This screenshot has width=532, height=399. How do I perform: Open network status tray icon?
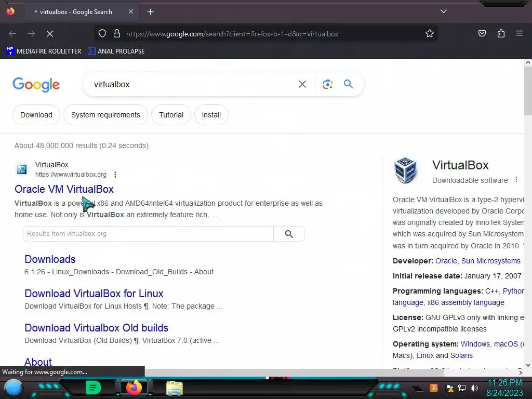pos(461,388)
